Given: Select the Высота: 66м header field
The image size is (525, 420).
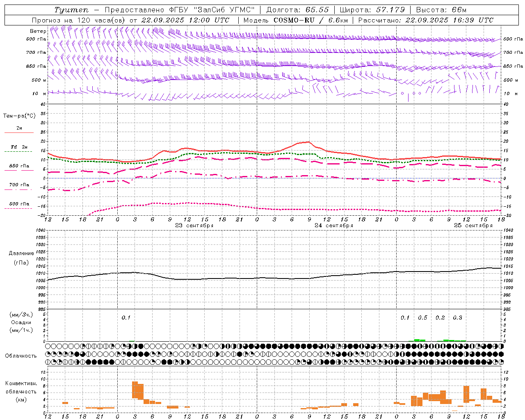Looking at the screenshot, I should [441, 10].
